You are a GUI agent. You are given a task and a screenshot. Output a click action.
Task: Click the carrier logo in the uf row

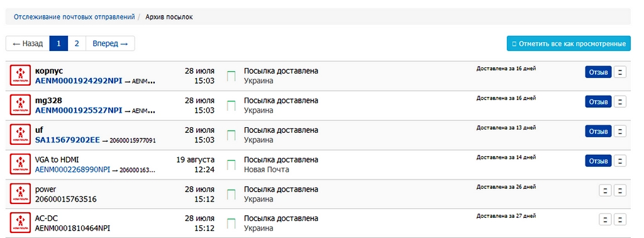(x=20, y=135)
